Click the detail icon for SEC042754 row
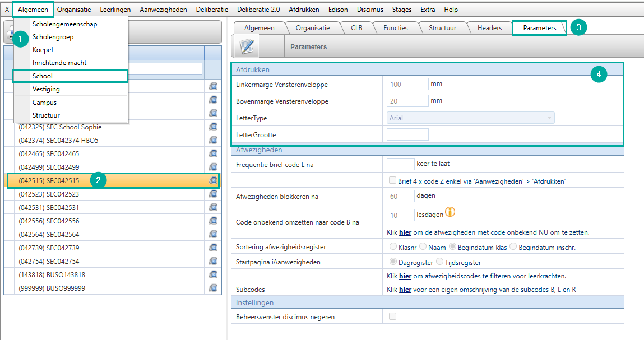The image size is (644, 340). [x=213, y=261]
